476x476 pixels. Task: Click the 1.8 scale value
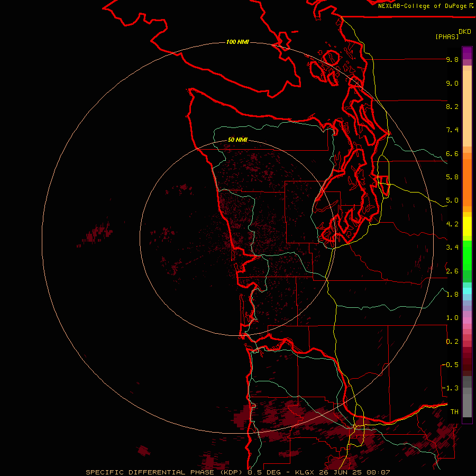(452, 295)
